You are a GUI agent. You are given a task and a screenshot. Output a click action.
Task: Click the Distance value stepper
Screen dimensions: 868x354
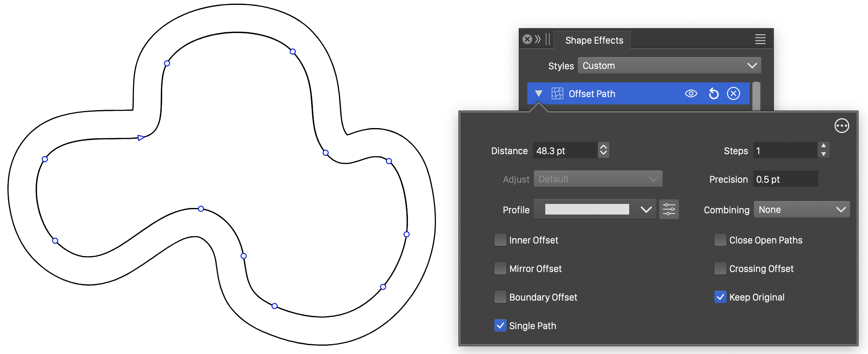[x=604, y=150]
